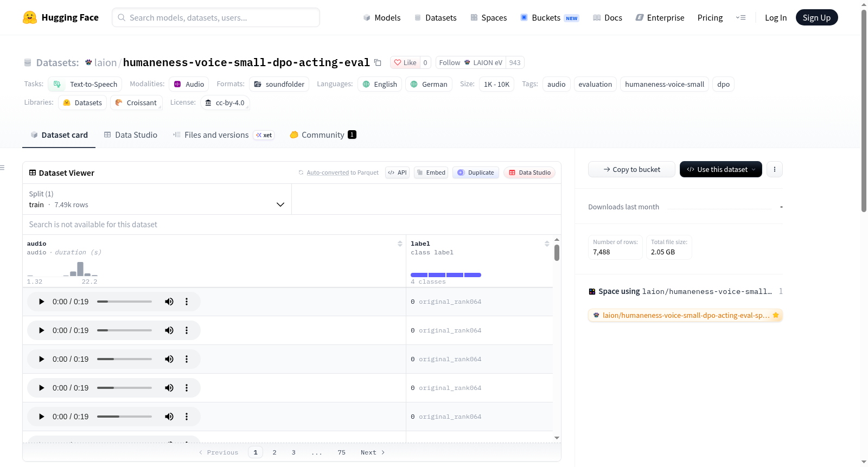The width and height of the screenshot is (868, 467).
Task: Open the API button in Dataset Viewer
Action: tap(397, 172)
